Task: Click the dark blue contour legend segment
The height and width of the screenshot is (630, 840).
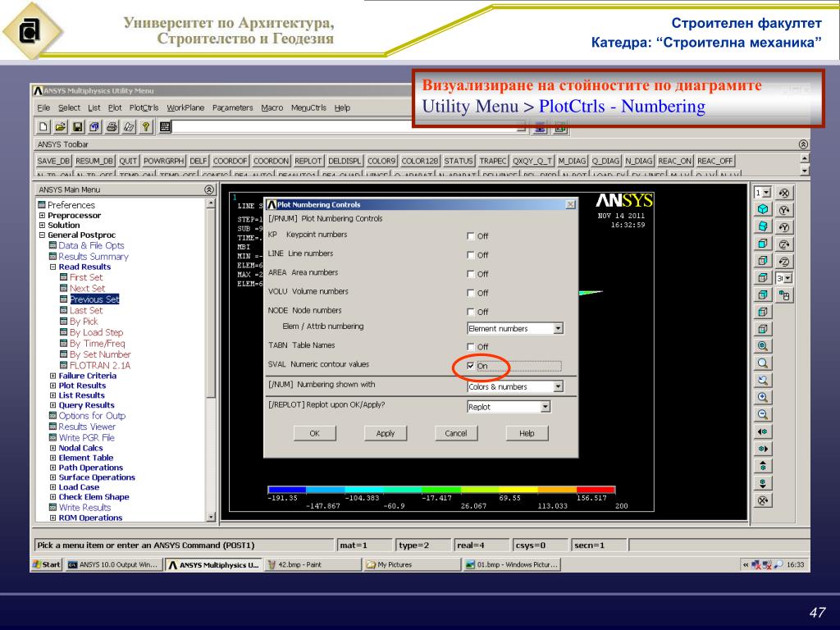Action: (x=286, y=490)
